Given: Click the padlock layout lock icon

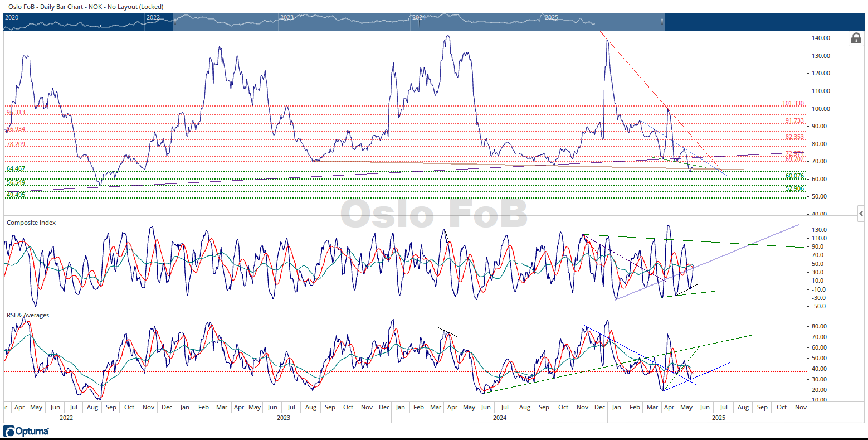Looking at the screenshot, I should [x=855, y=38].
